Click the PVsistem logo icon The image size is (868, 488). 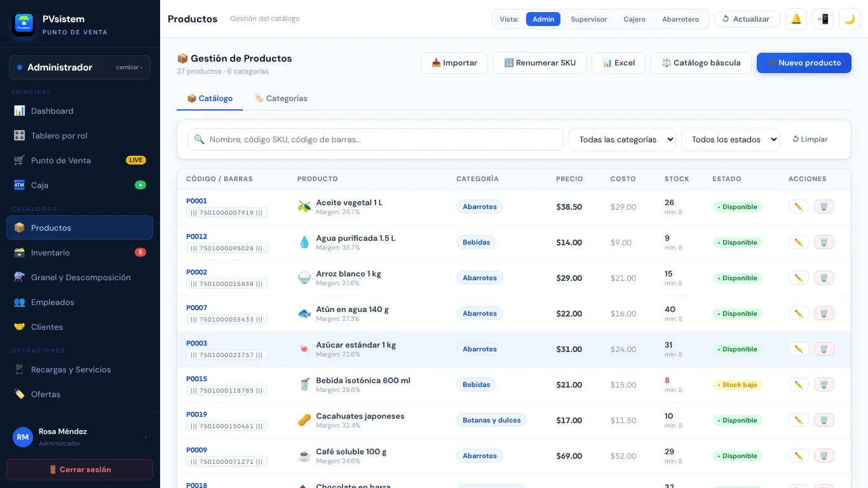click(24, 24)
